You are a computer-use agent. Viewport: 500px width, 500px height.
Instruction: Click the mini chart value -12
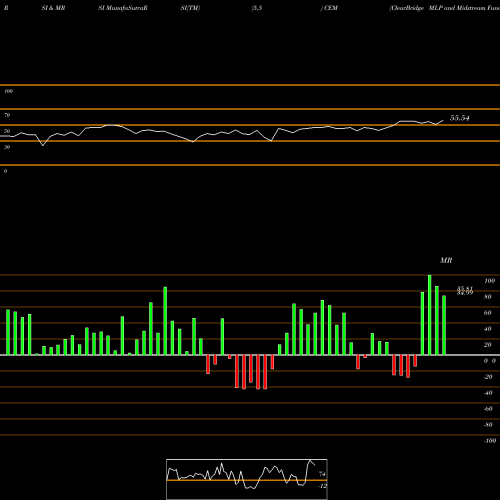point(322,486)
